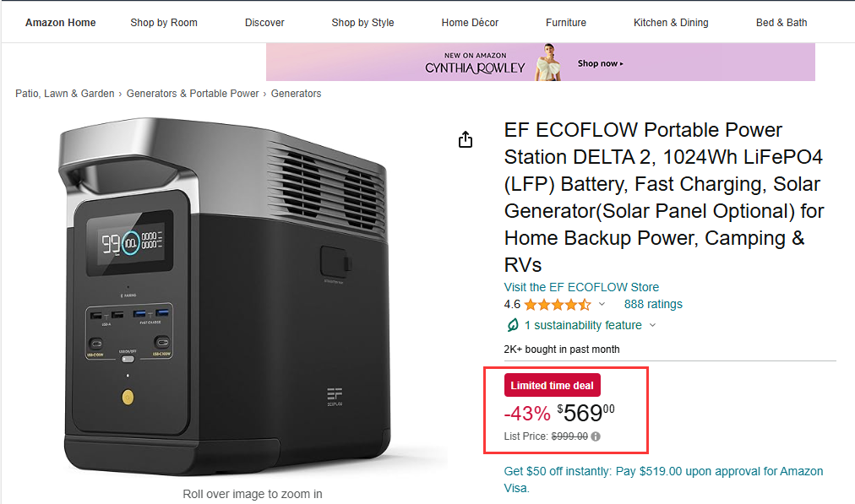The image size is (855, 504).
Task: Click the 4.6 star rating stars
Action: 558,304
